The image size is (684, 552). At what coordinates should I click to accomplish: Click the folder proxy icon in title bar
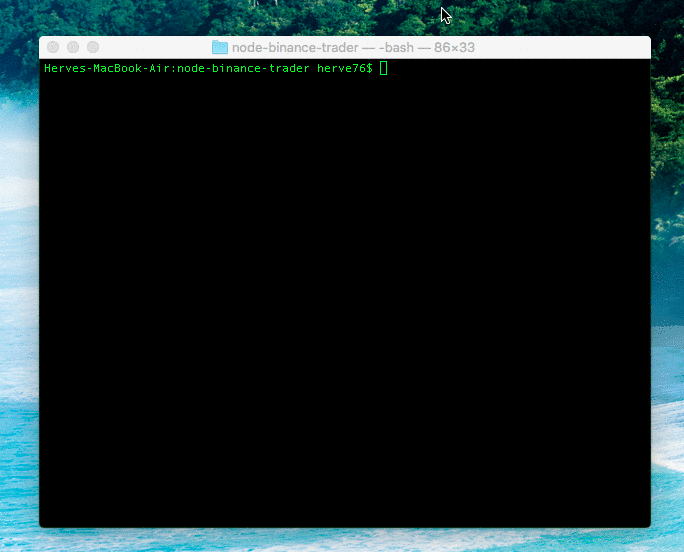pos(220,47)
